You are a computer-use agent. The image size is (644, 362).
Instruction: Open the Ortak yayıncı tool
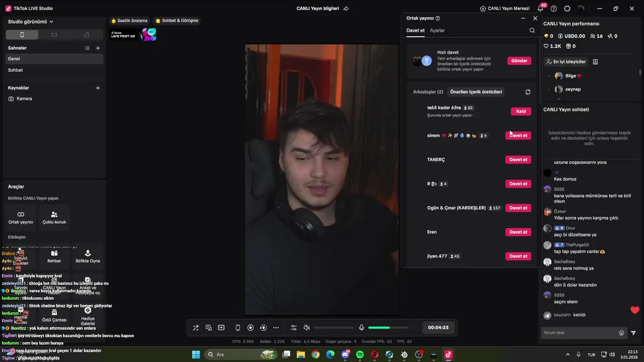click(x=21, y=217)
